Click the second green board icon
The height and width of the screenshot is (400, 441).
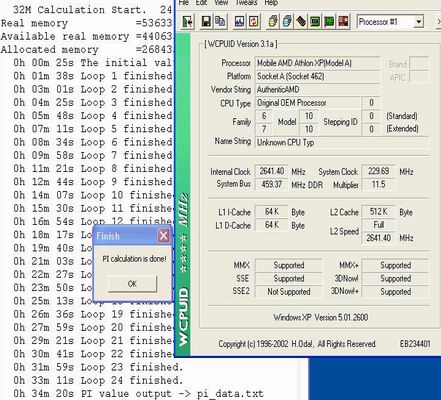coord(329,22)
